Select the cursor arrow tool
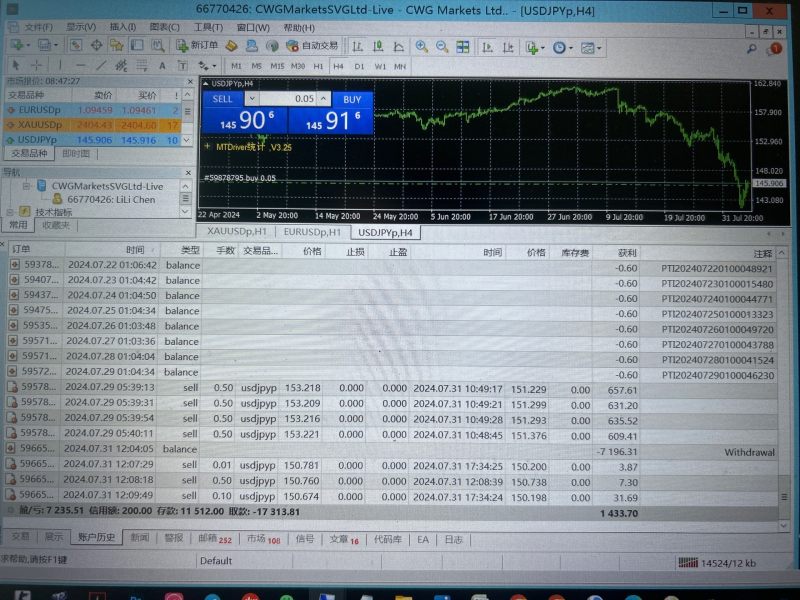This screenshot has height=600, width=800. coord(13,66)
